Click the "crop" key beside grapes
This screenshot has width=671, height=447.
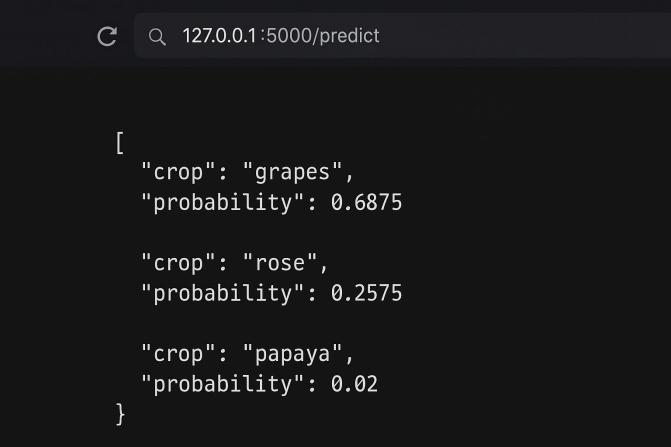tap(179, 173)
